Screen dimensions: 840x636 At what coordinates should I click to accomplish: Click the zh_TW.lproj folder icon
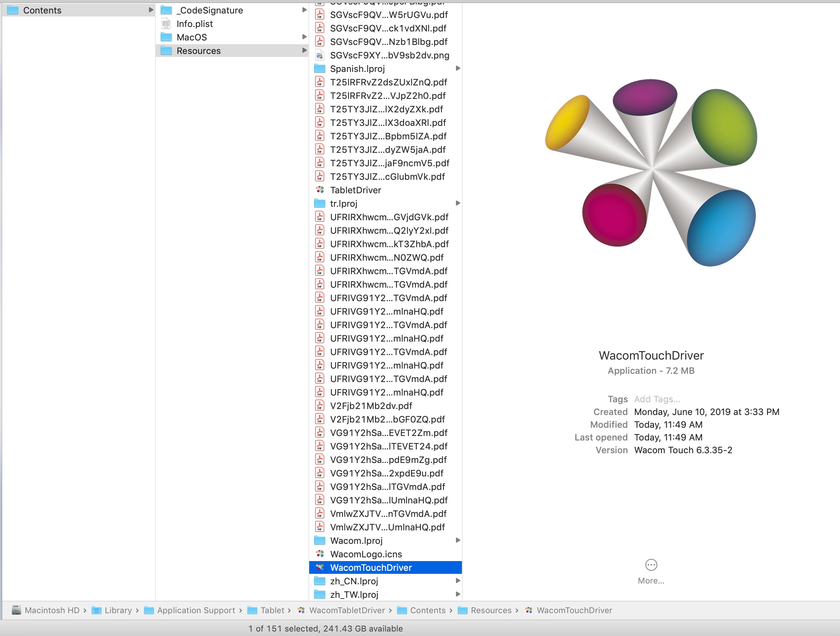[x=320, y=594]
